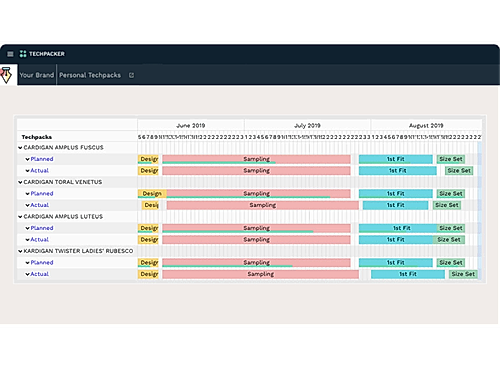Open Planned link under CARDIGAN AMPLUS FUSCUS
The width and height of the screenshot is (502, 368).
click(42, 159)
